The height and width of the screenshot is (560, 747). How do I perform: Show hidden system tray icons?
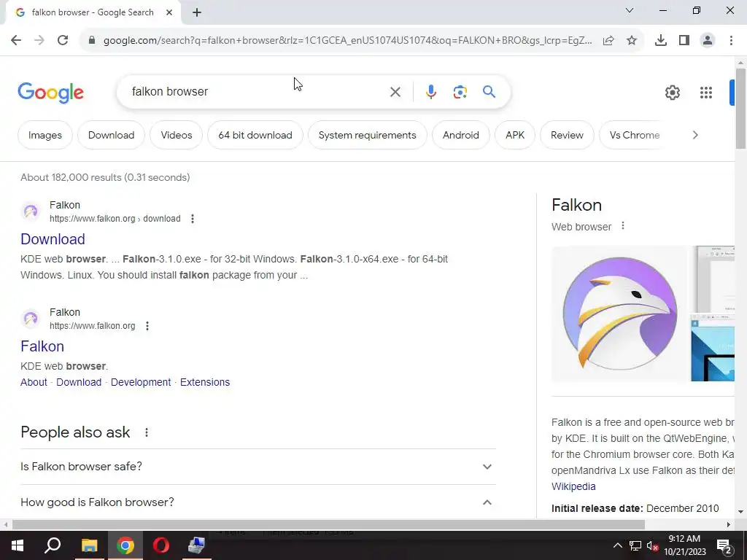[617, 545]
